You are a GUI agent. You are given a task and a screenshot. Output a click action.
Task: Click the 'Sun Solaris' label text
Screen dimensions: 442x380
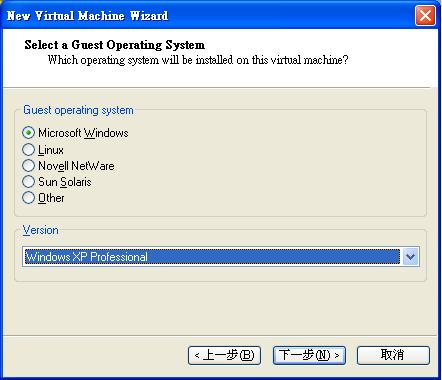point(65,182)
